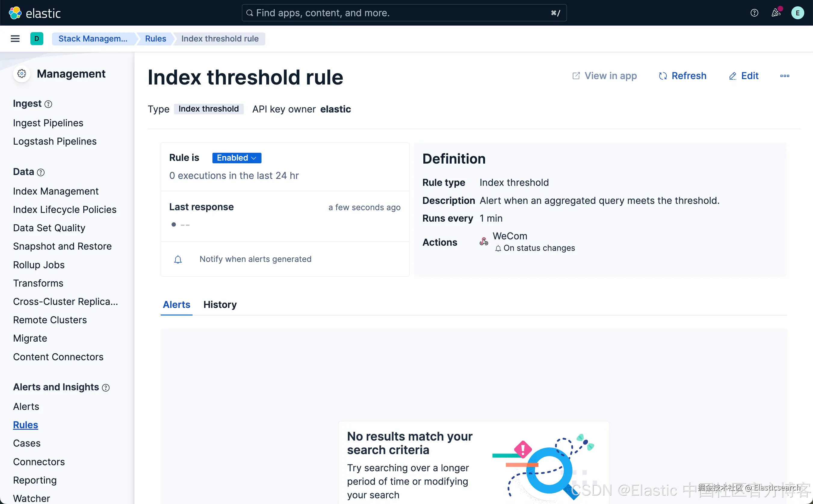Viewport: 813px width, 504px height.
Task: Open the Notify when alerts generated selector
Action: (255, 259)
